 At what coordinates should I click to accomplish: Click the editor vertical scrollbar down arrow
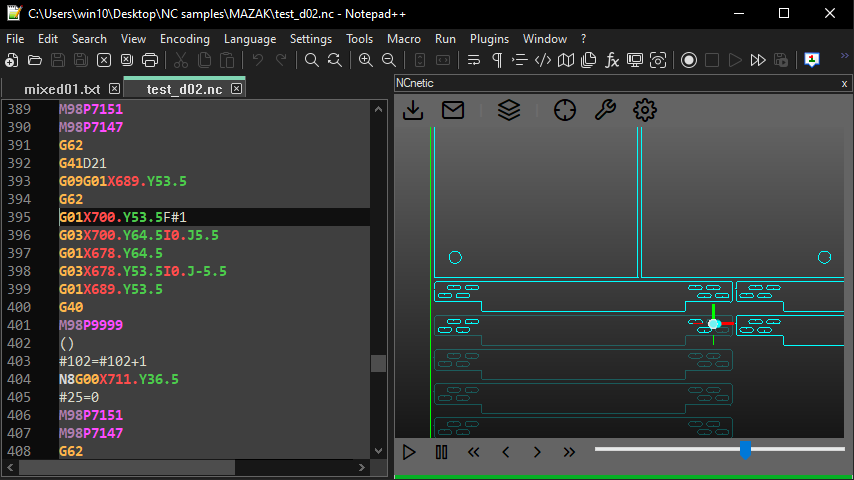click(379, 451)
